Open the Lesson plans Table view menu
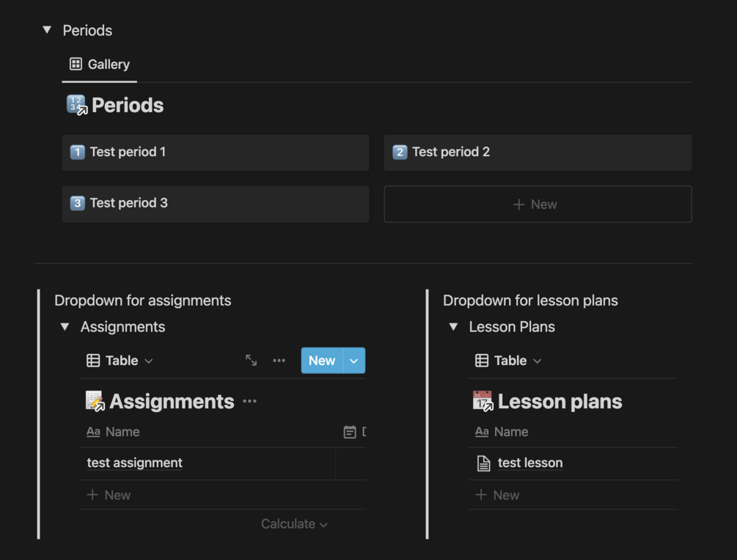The width and height of the screenshot is (737, 560). pos(508,361)
